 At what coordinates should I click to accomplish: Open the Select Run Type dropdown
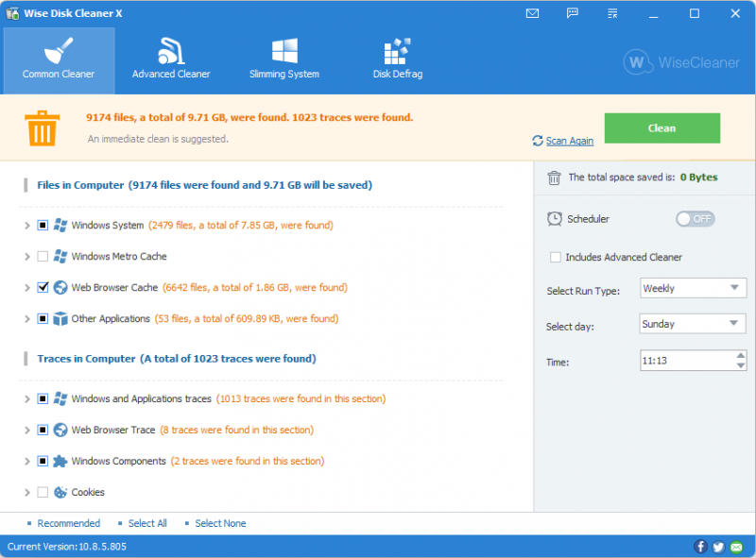coord(693,288)
